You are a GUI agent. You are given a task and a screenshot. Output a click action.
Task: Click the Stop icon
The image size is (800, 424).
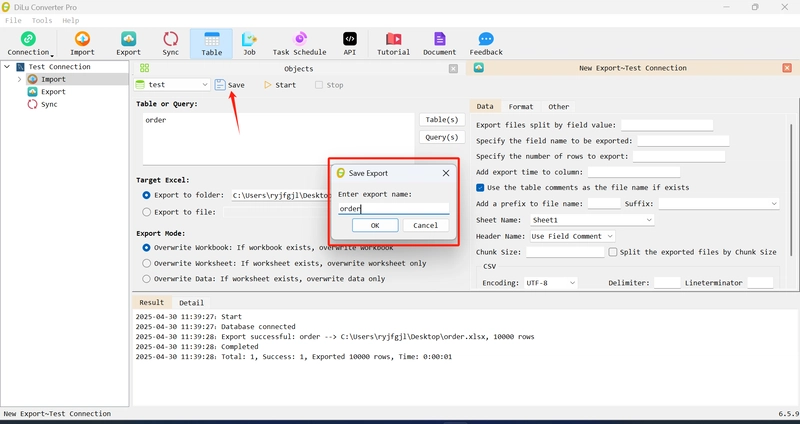pyautogui.click(x=319, y=85)
